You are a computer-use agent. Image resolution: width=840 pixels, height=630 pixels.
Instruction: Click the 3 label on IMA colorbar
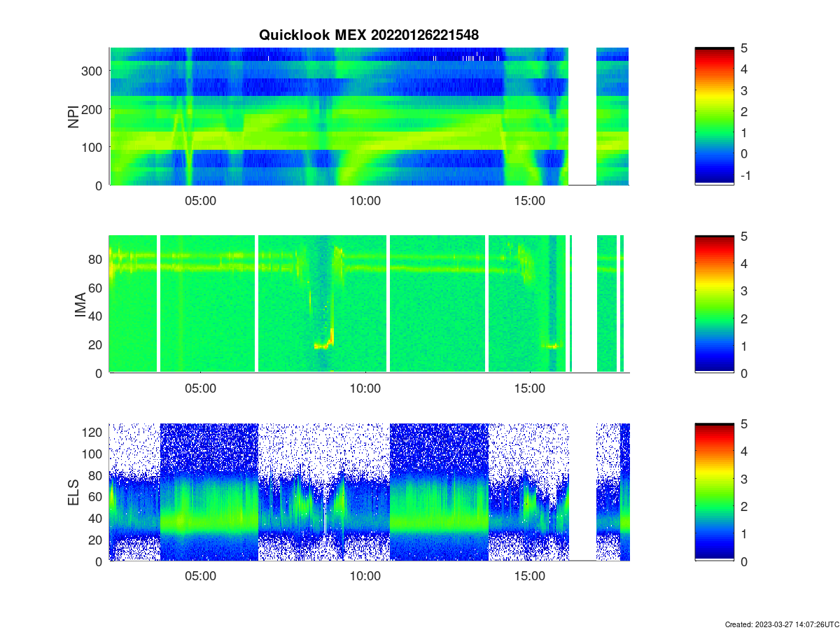click(744, 291)
